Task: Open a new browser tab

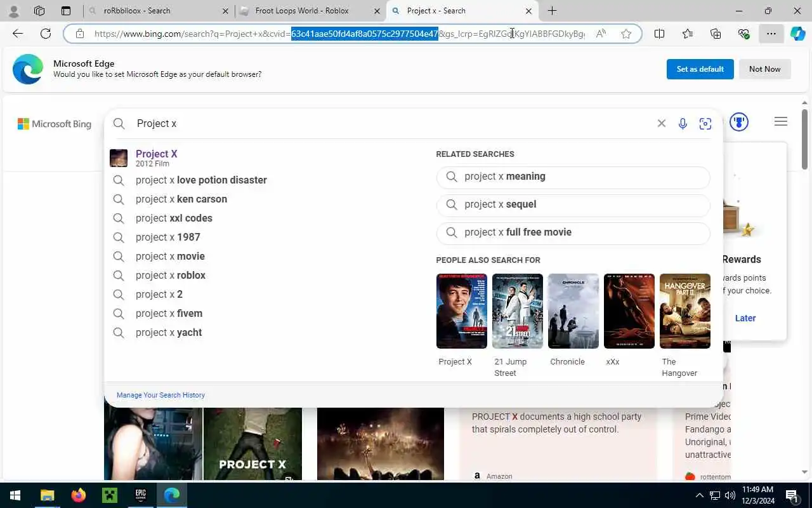Action: 552,11
